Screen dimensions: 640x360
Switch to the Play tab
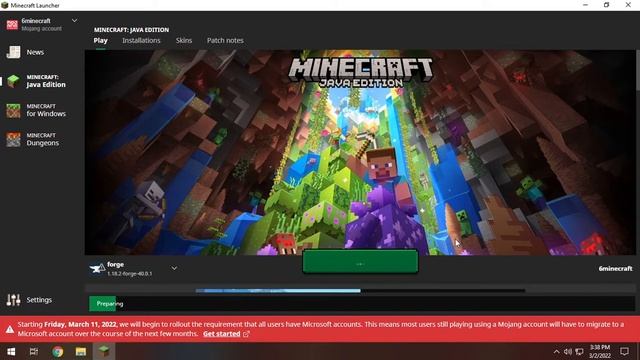click(100, 40)
